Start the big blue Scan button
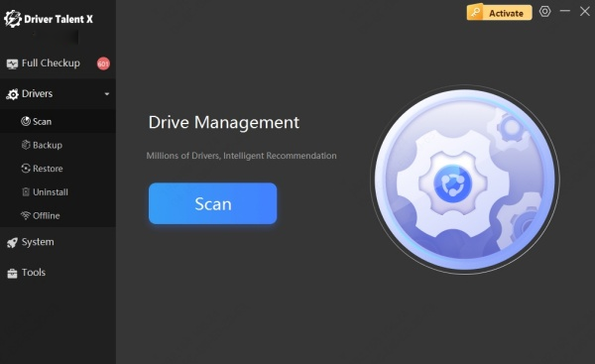 [x=212, y=203]
